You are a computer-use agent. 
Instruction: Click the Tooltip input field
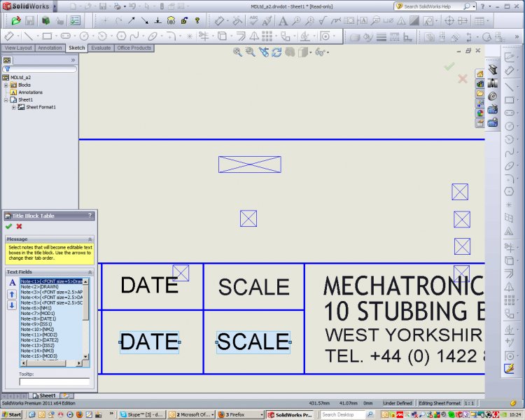(55, 381)
